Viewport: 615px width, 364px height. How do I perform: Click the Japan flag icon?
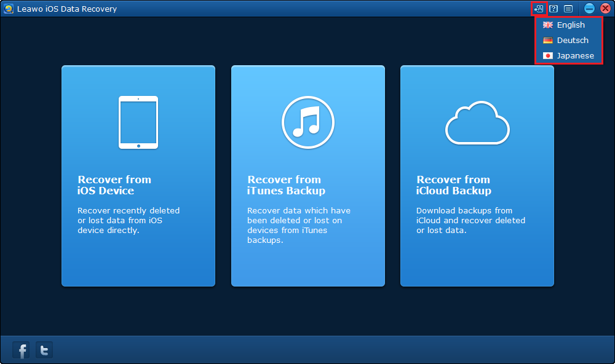pos(548,56)
